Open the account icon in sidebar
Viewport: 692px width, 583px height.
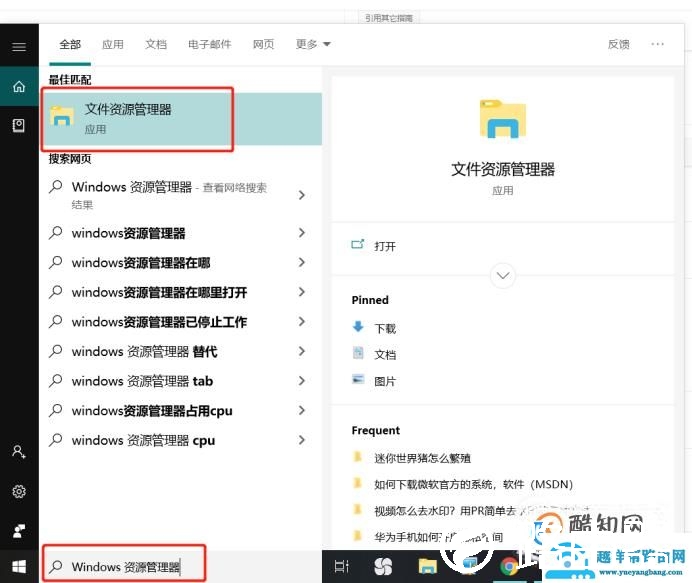pos(19,452)
